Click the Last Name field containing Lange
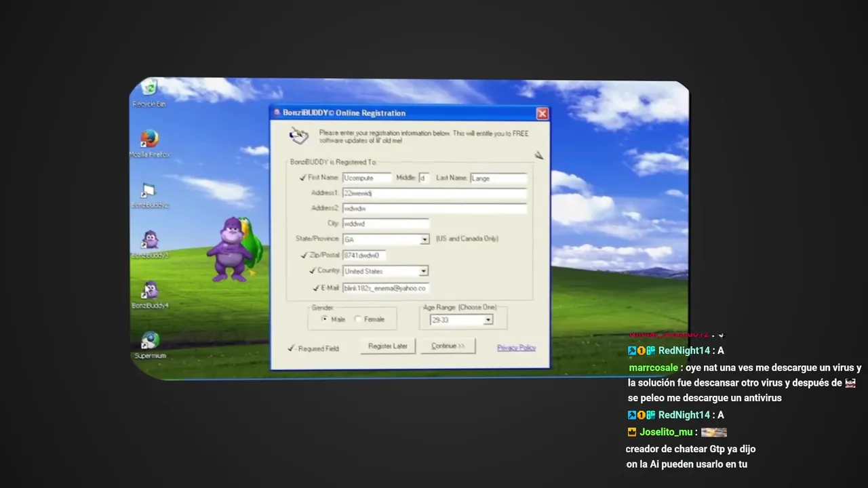868x488 pixels. (x=498, y=178)
